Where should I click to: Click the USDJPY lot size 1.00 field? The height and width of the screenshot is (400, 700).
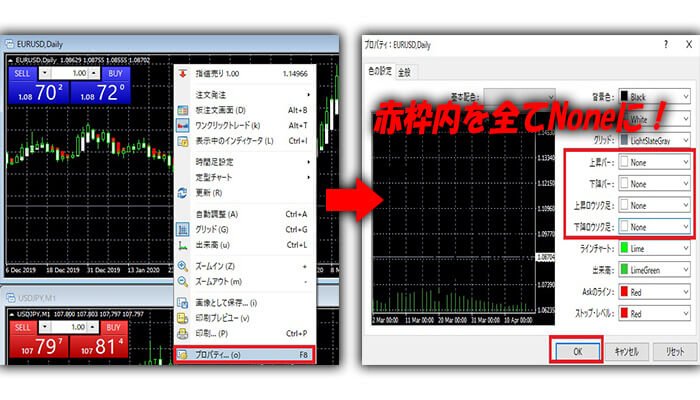68,327
